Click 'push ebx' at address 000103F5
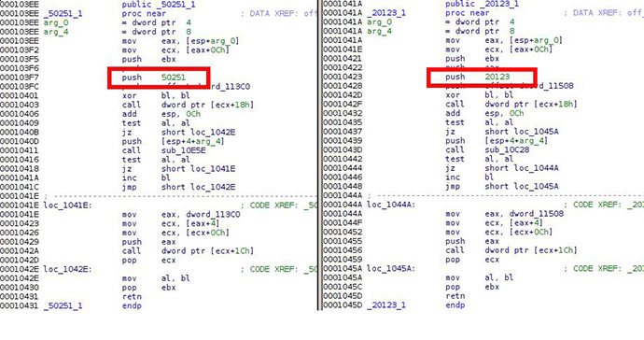The height and width of the screenshot is (340, 644). click(x=148, y=59)
